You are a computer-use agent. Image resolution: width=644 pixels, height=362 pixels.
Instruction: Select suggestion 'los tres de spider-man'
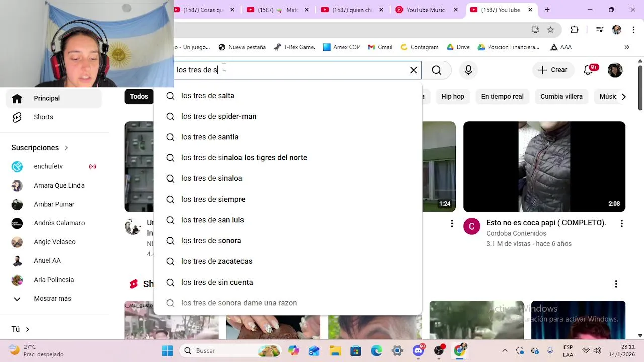click(288, 116)
